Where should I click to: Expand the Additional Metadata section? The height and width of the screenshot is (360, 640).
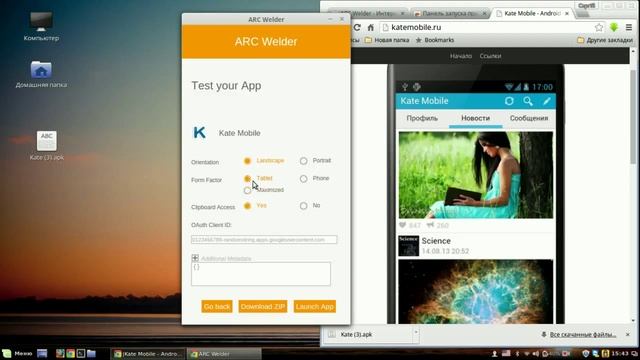click(195, 258)
